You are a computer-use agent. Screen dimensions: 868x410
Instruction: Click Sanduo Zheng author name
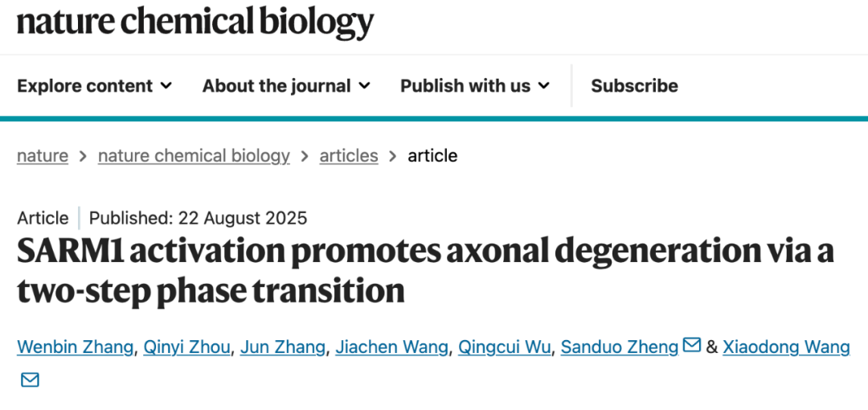tap(620, 346)
